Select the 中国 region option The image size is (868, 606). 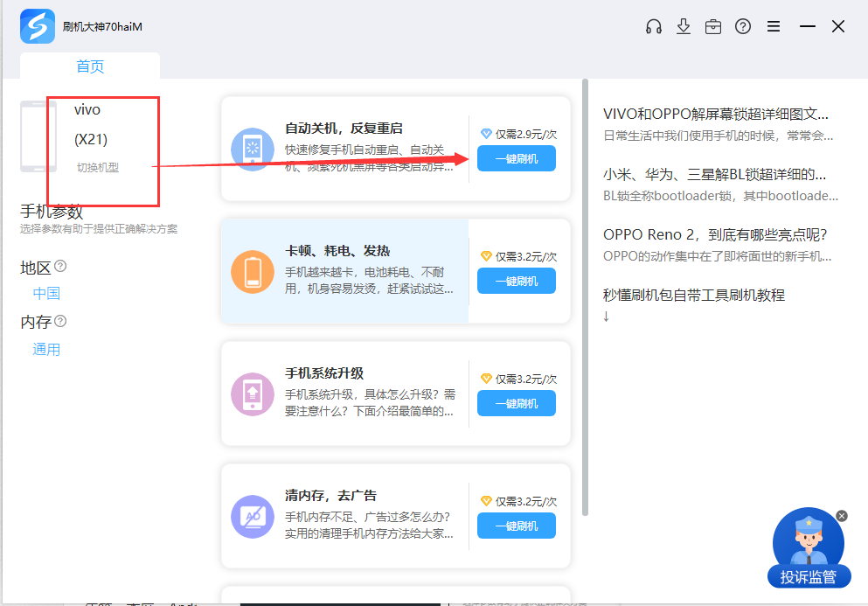46,293
